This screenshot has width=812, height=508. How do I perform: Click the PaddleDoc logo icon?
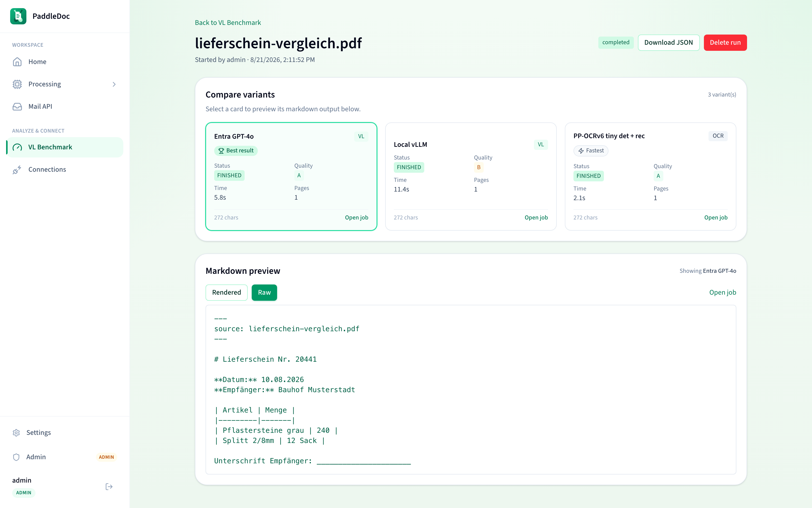coord(18,16)
